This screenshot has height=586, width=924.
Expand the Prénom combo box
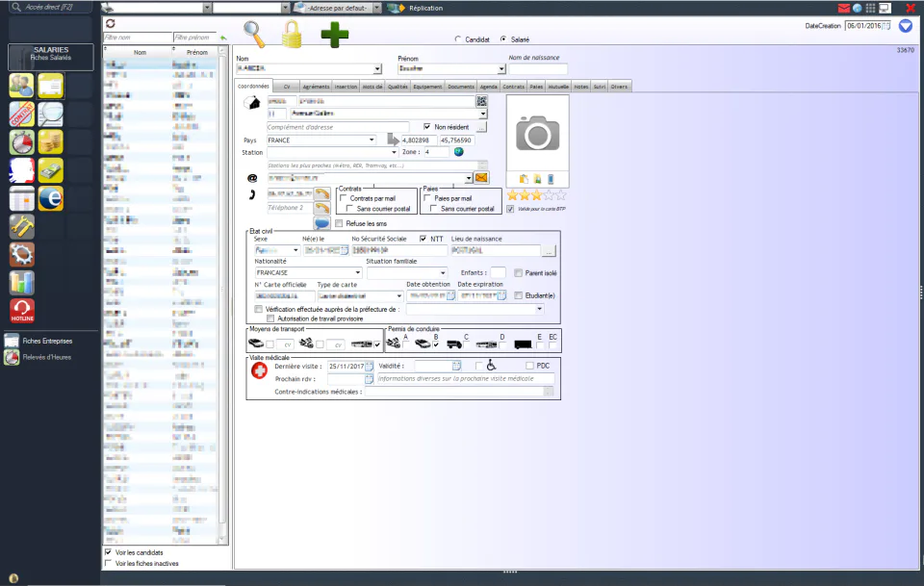pos(500,69)
